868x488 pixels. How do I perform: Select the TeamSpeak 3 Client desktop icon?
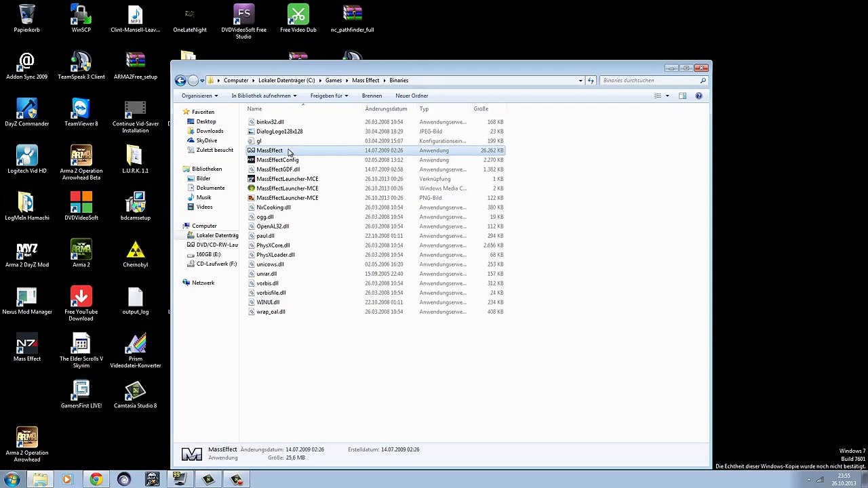pos(81,65)
